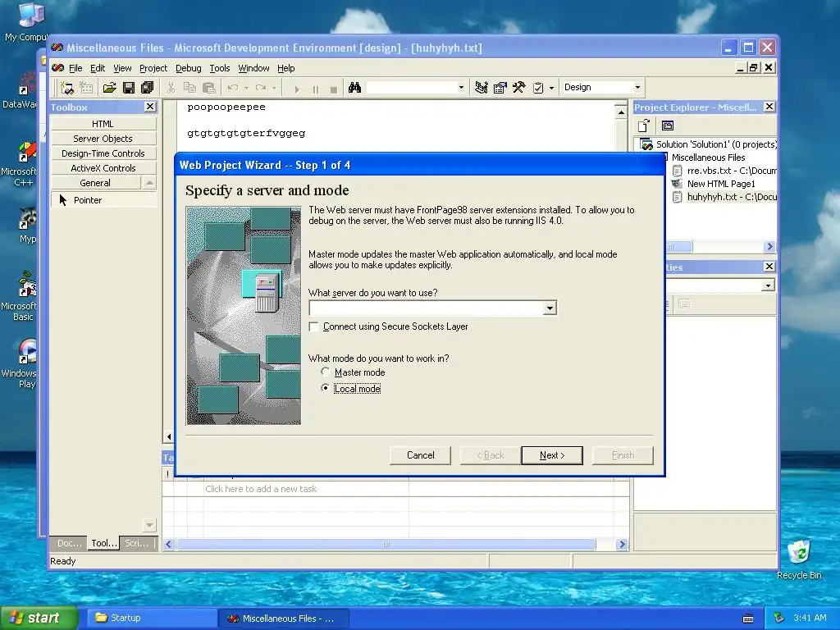Open the Help menu
Screen dimensions: 840x630
(286, 68)
